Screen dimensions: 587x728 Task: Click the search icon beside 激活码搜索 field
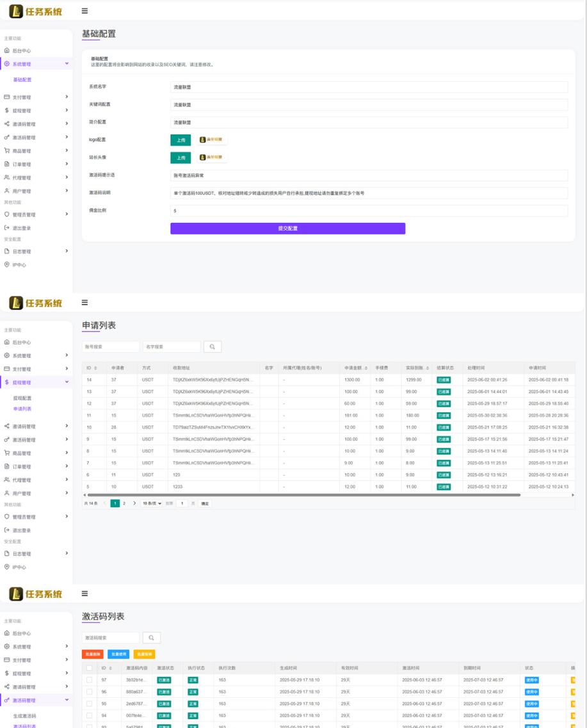[x=152, y=638]
